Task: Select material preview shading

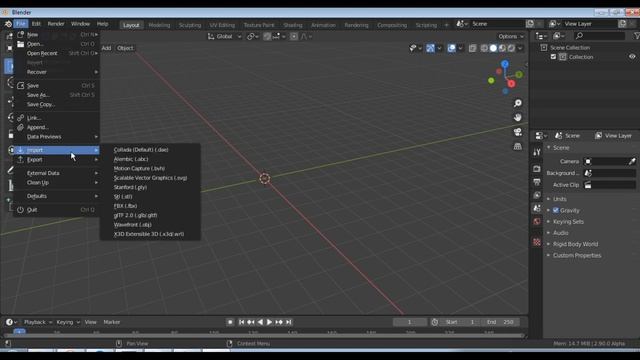Action: pos(502,48)
